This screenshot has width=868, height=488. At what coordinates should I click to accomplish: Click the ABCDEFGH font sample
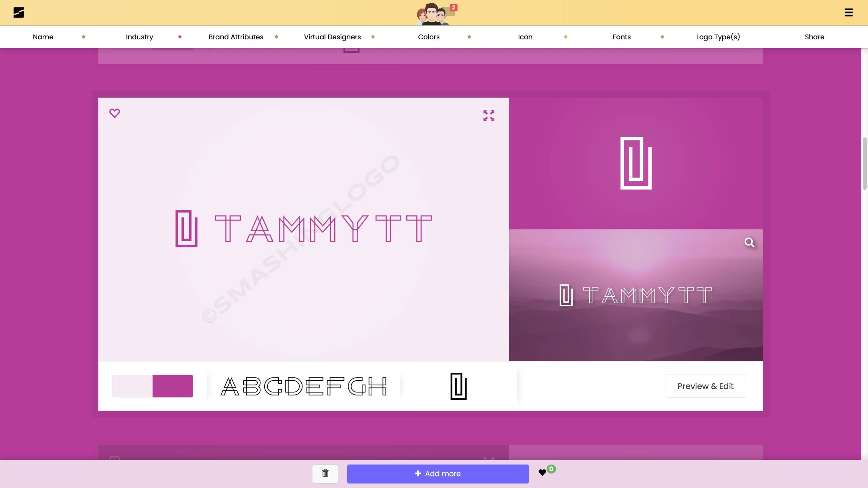pos(303,386)
